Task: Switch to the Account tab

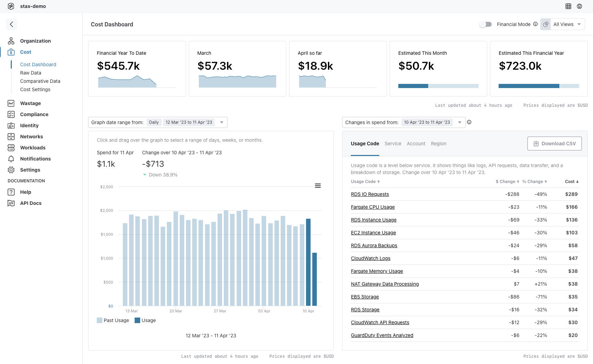Action: [x=416, y=144]
